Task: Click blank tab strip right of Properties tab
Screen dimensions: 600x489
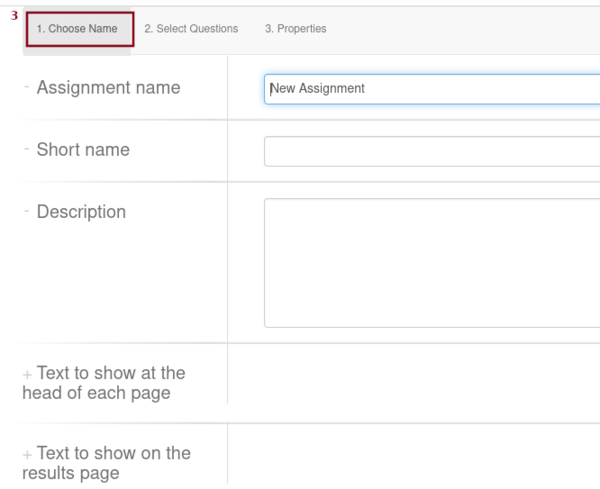Action: coord(460,29)
